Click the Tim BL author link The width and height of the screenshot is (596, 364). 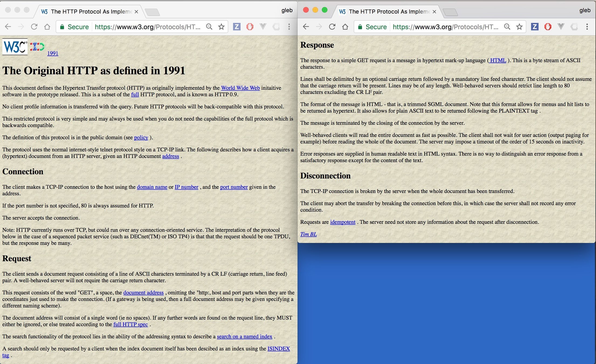pyautogui.click(x=308, y=234)
